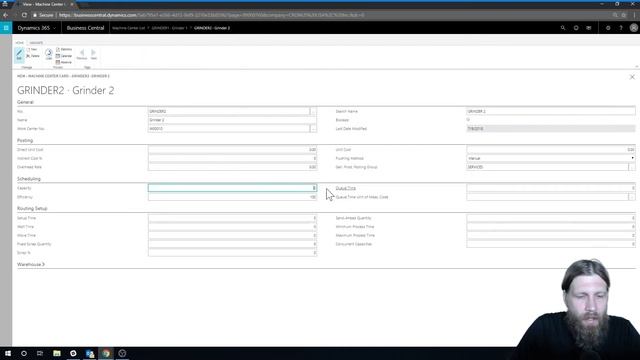Click the Queue Time field label link
Screen dimensions: 640x360
pos(346,188)
